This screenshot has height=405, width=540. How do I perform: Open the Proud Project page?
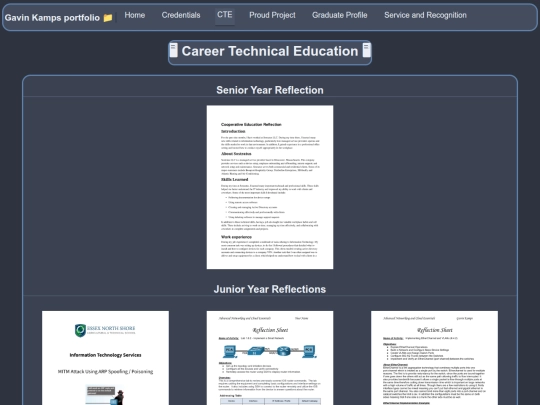(272, 15)
